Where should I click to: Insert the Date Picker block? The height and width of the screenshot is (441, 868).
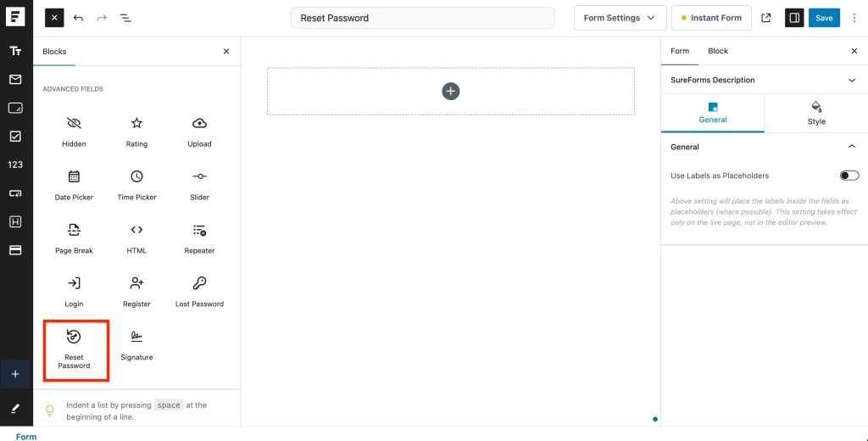coord(74,185)
